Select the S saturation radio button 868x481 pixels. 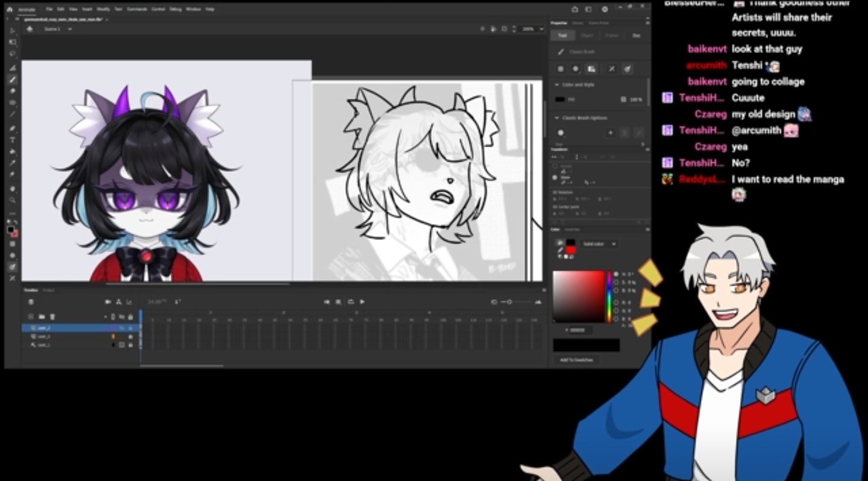(616, 282)
